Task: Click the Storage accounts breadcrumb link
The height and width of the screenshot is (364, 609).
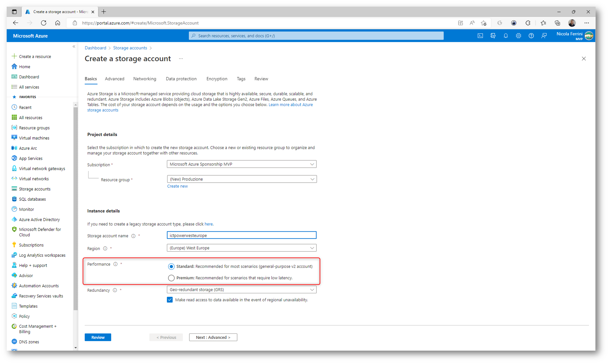Action: [130, 48]
